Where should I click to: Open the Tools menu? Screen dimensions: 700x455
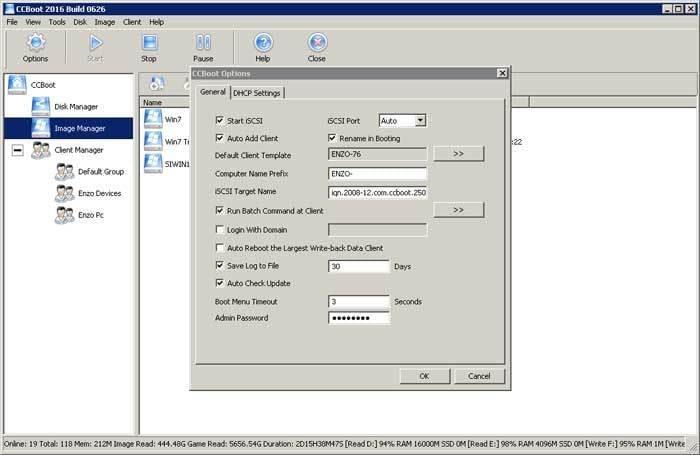pyautogui.click(x=58, y=21)
